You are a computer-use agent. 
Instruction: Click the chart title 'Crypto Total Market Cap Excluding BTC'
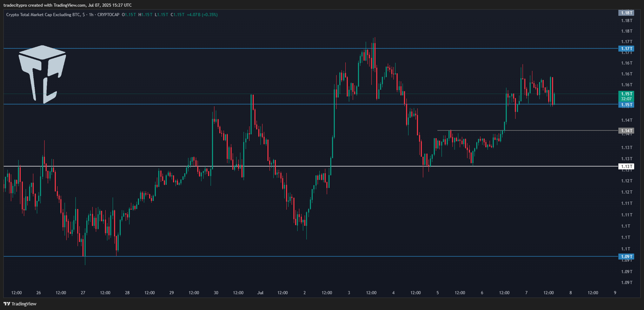pyautogui.click(x=43, y=15)
